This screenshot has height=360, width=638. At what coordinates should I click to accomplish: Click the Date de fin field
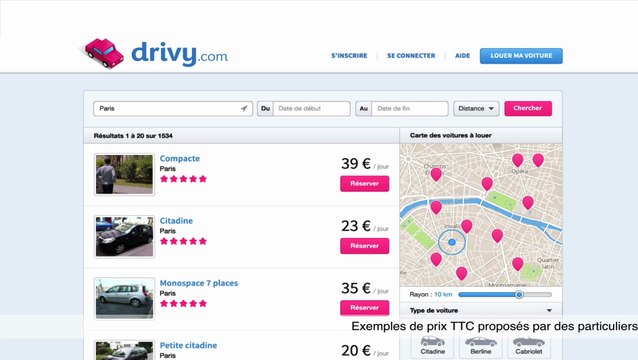click(410, 109)
